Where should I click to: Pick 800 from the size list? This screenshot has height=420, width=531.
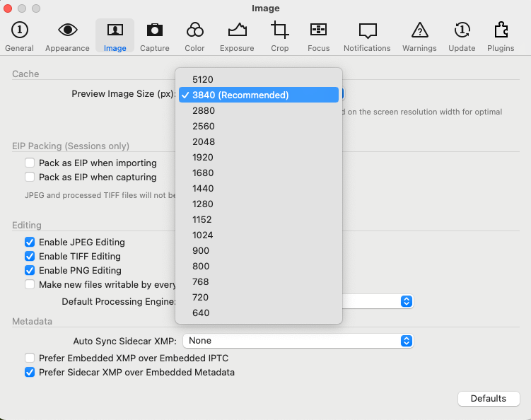tap(259, 267)
